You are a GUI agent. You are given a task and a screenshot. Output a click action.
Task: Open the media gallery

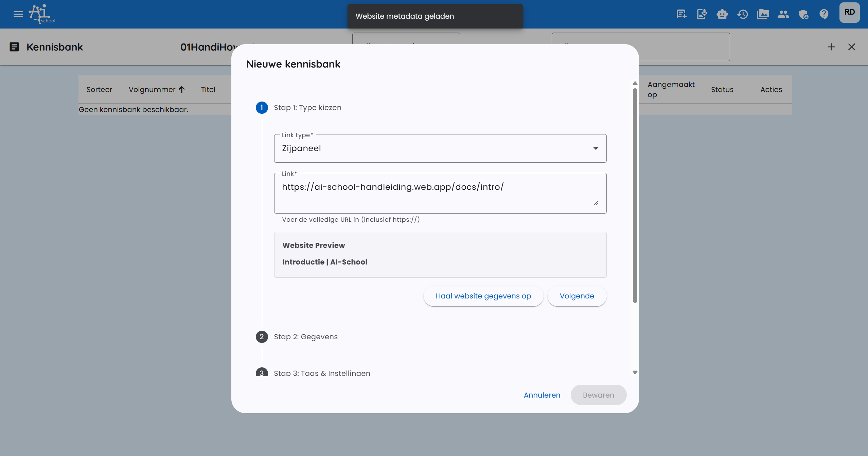tap(763, 14)
